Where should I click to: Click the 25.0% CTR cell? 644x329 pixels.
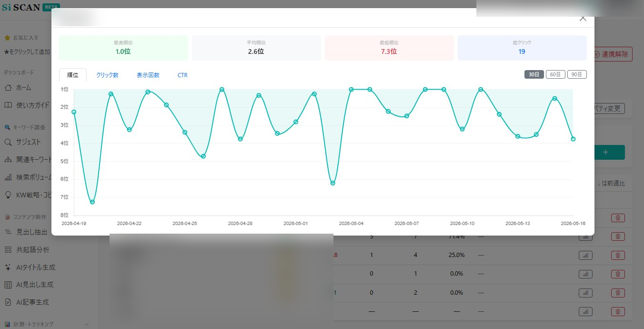click(x=456, y=255)
